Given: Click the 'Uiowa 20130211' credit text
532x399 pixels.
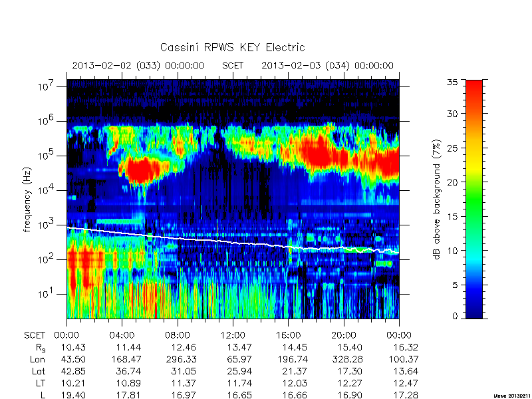Looking at the screenshot, I should (512, 396).
